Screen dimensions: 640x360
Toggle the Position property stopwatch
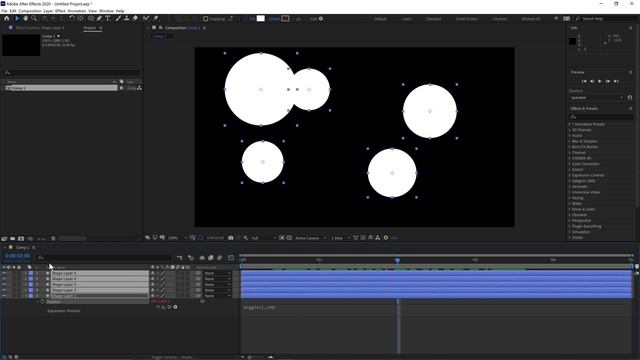(42, 302)
